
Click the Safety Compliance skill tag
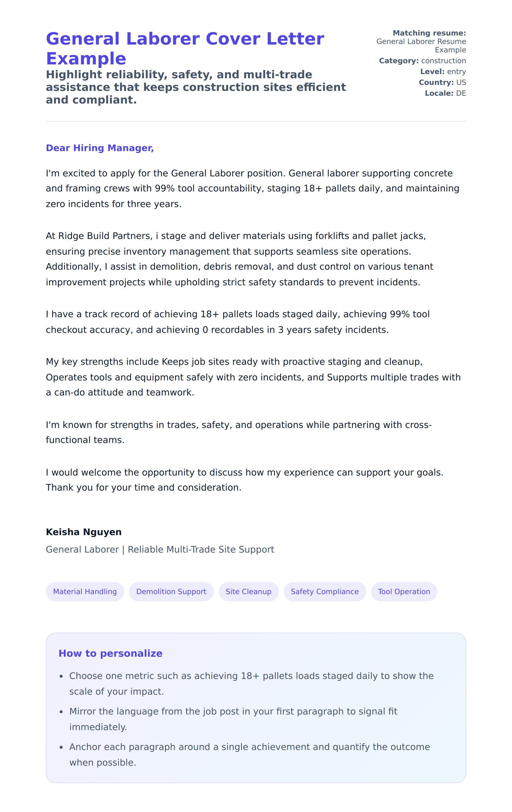pyautogui.click(x=324, y=591)
